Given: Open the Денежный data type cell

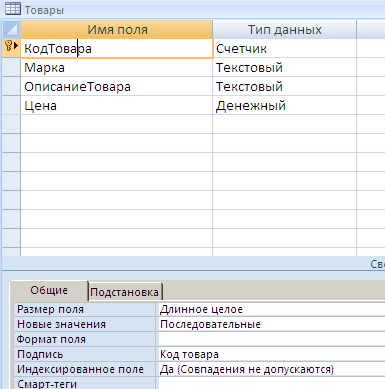Looking at the screenshot, I should pyautogui.click(x=284, y=106).
